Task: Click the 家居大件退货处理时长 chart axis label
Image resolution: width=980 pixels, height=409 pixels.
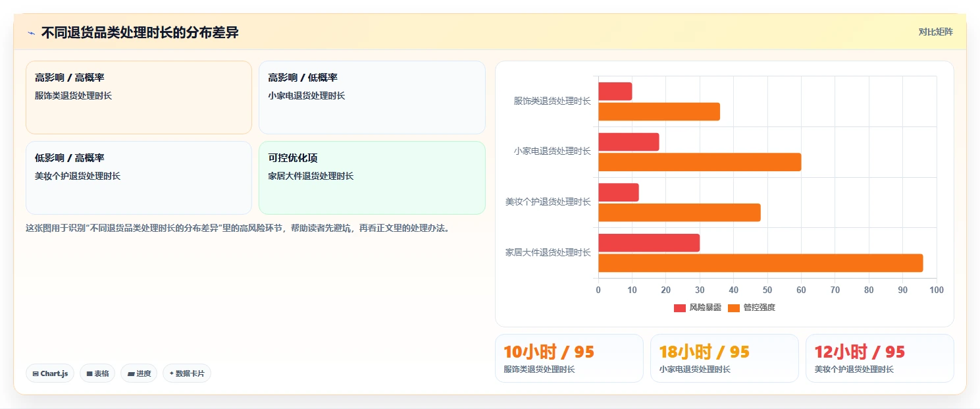Action: 548,252
